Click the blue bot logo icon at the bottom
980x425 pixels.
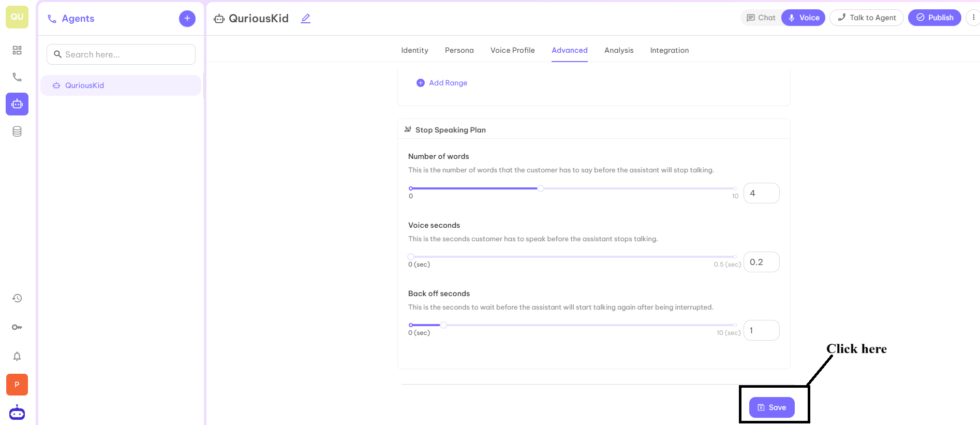click(17, 413)
